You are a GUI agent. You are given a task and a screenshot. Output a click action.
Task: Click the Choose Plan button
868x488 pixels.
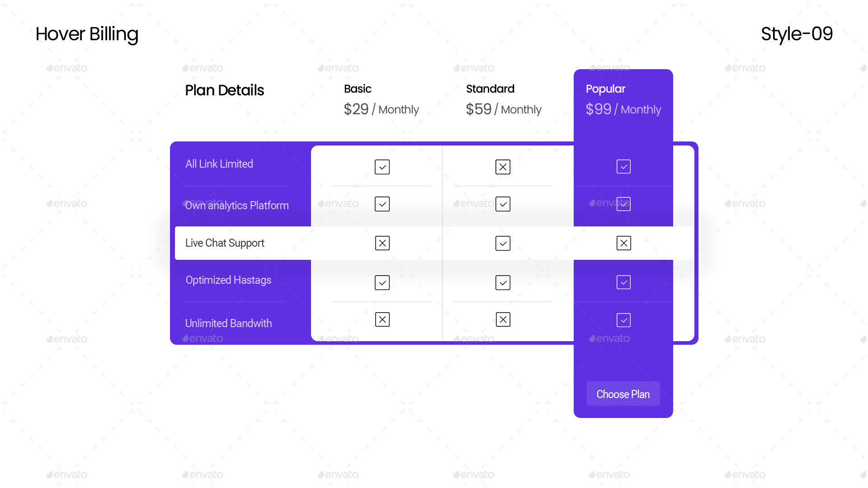point(623,394)
